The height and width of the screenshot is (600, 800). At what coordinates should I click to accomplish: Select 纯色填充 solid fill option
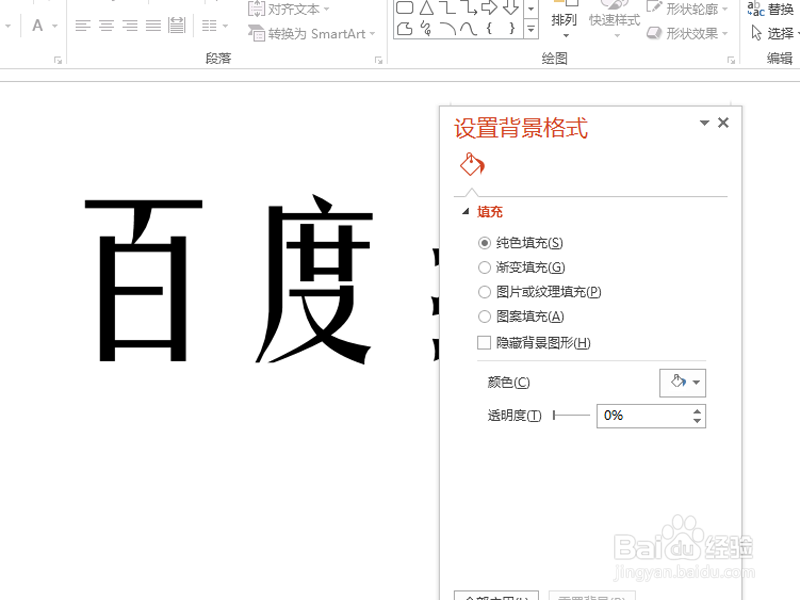tap(520, 243)
